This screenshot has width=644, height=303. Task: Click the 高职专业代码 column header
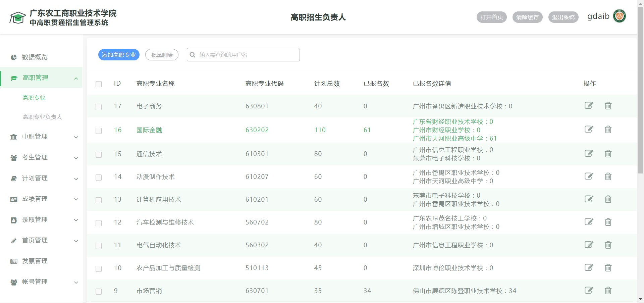(265, 83)
